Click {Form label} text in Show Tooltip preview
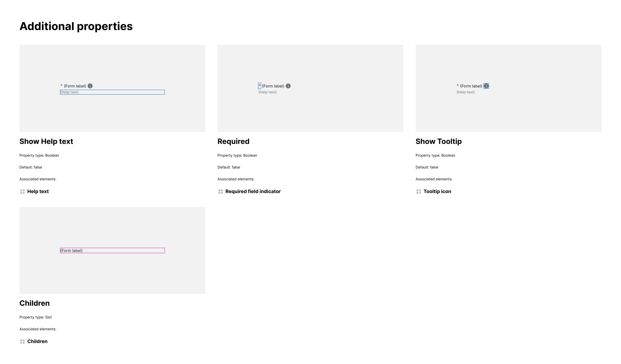 pyautogui.click(x=471, y=86)
